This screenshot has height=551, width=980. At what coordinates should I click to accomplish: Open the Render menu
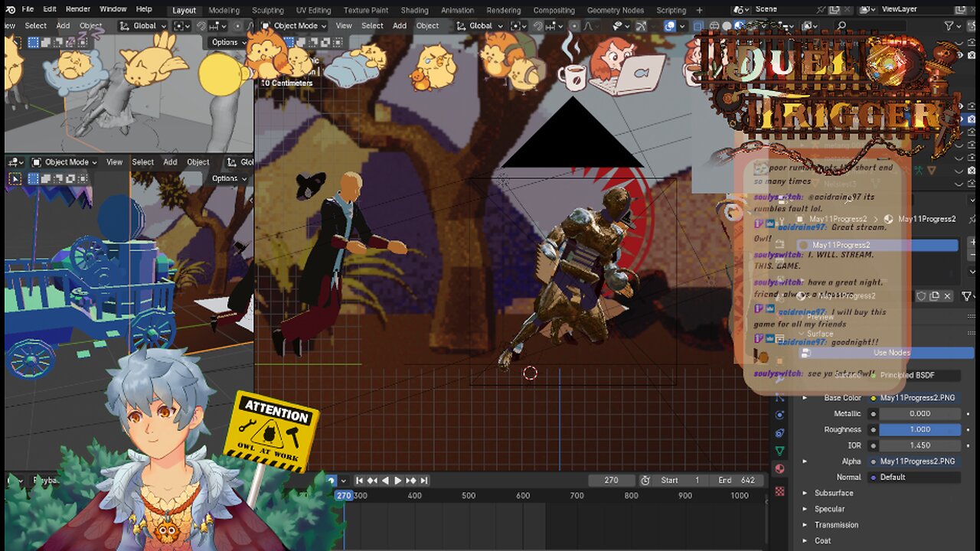coord(78,9)
